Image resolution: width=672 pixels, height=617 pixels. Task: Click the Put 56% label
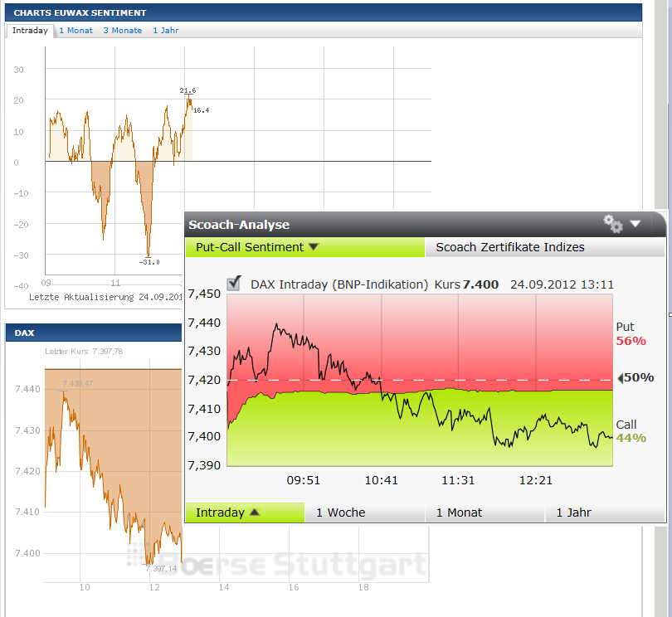[630, 334]
